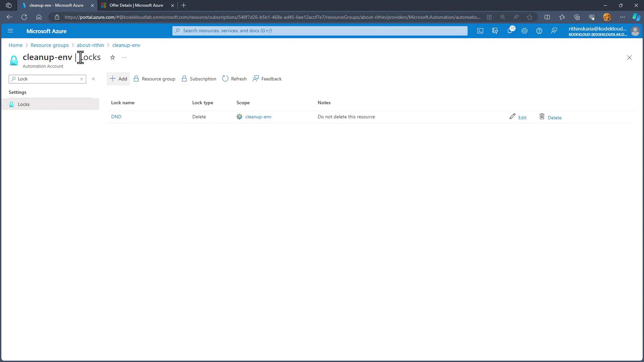Open help question mark icon
The image size is (644, 362).
[x=539, y=31]
